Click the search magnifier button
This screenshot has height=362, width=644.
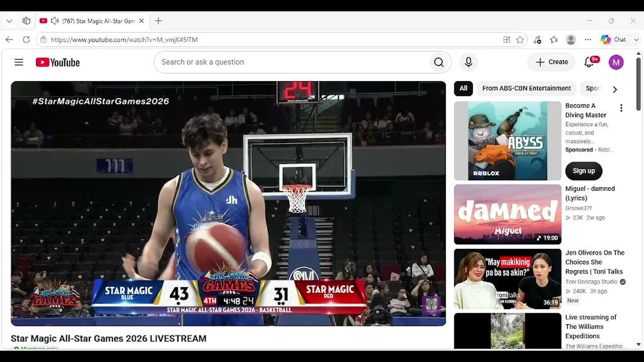[439, 62]
